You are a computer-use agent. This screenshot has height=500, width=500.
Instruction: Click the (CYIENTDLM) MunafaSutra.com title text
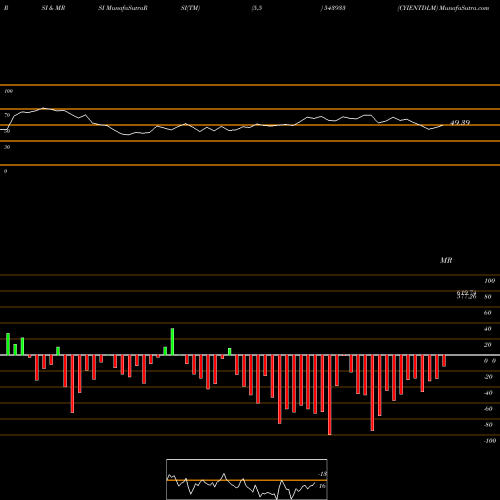tap(443, 8)
